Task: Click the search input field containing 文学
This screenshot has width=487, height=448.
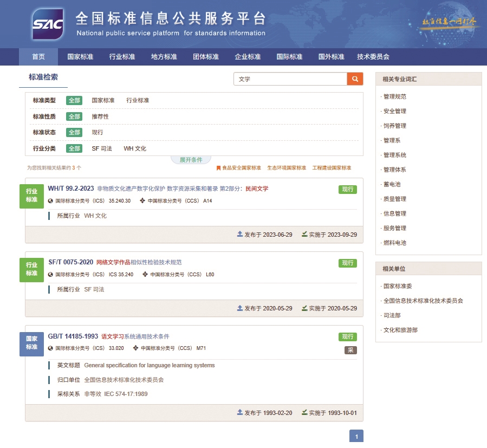Action: 290,79
